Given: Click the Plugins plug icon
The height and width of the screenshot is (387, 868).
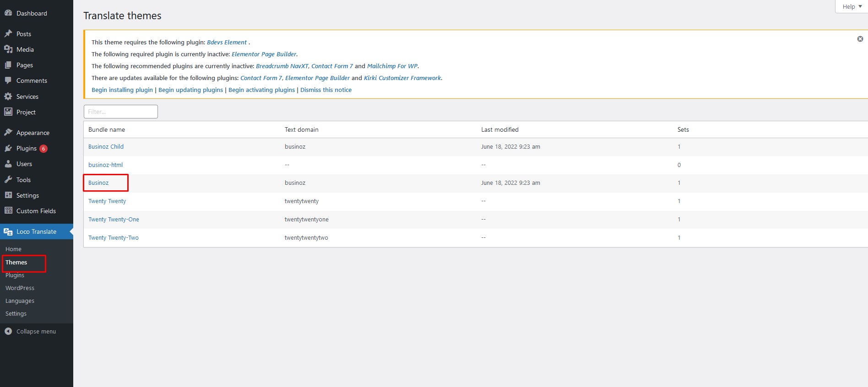Looking at the screenshot, I should (x=8, y=148).
